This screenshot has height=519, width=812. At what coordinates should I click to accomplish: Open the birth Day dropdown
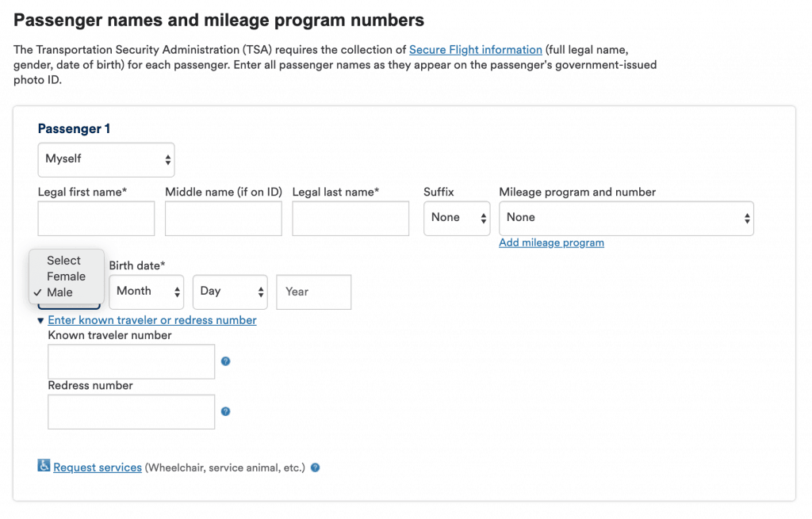(x=230, y=292)
